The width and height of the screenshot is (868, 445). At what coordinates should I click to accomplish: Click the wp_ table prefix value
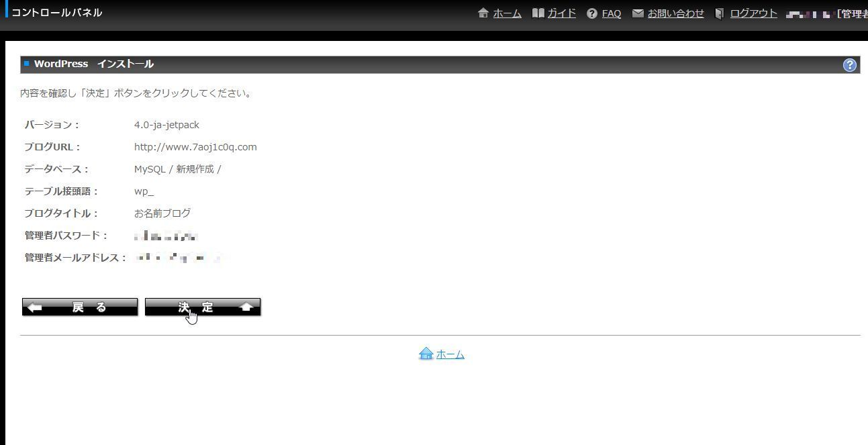click(x=144, y=191)
